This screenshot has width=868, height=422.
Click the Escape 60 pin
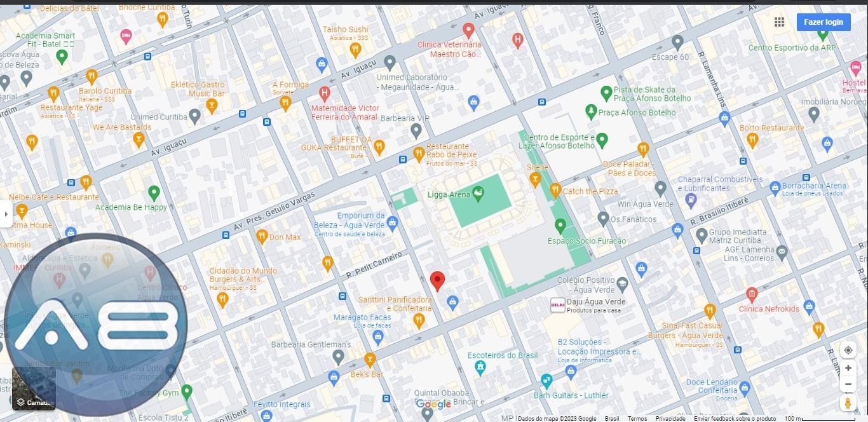coord(677,42)
